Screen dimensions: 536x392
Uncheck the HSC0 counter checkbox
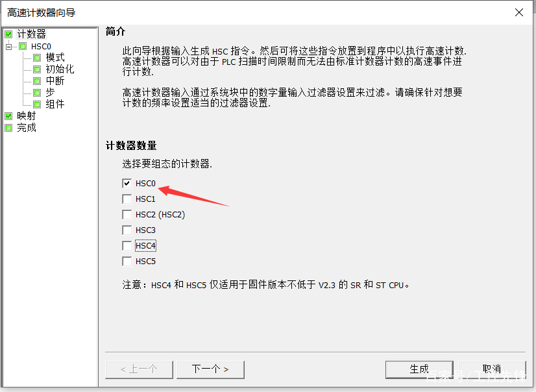(x=127, y=184)
